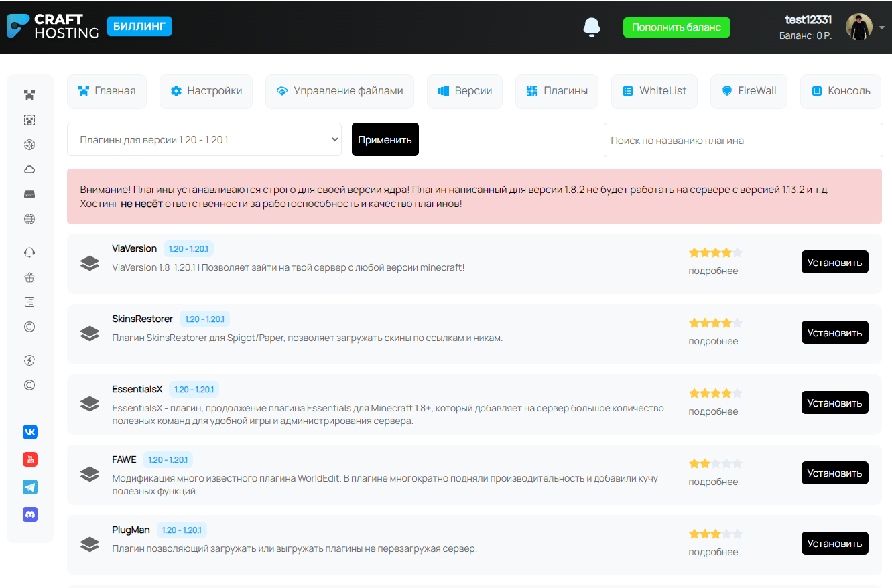Install the ViaVersion plugin
The image size is (892, 588).
coord(835,262)
